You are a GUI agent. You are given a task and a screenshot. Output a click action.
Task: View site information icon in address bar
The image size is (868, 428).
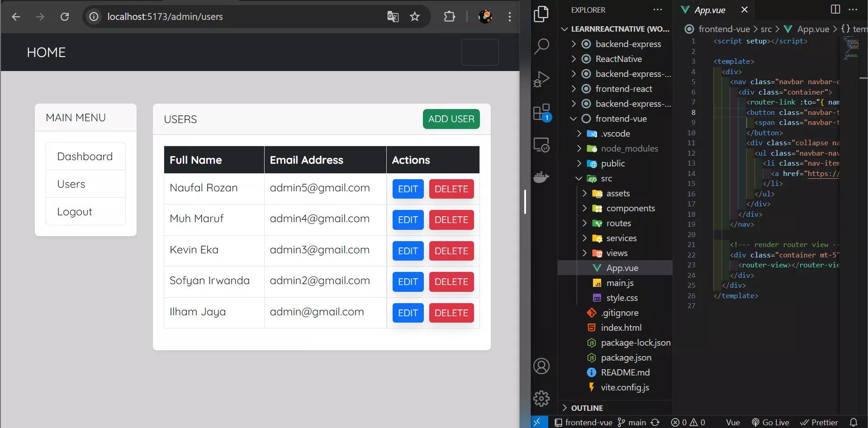click(x=94, y=17)
